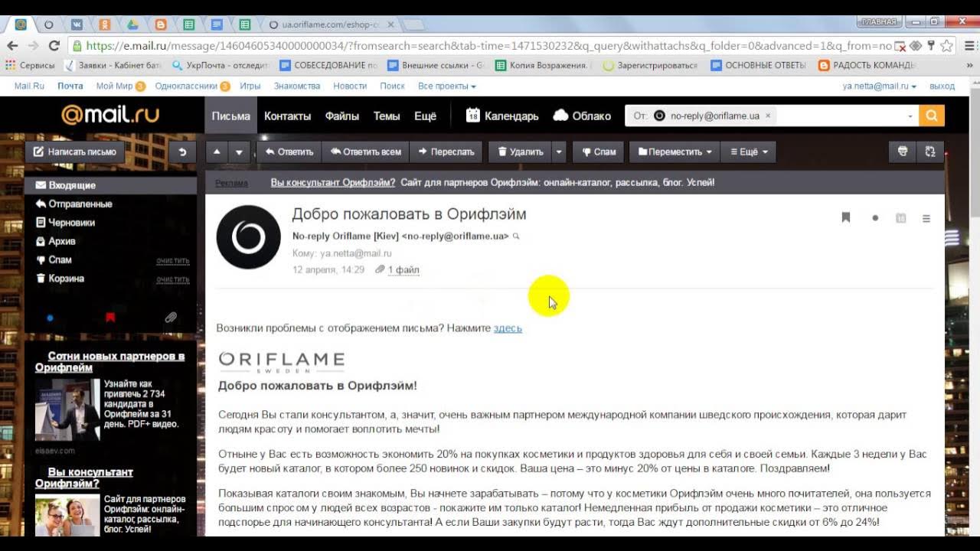Open the Chrome menu (three lines)
This screenshot has width=980, height=551.
click(x=968, y=46)
